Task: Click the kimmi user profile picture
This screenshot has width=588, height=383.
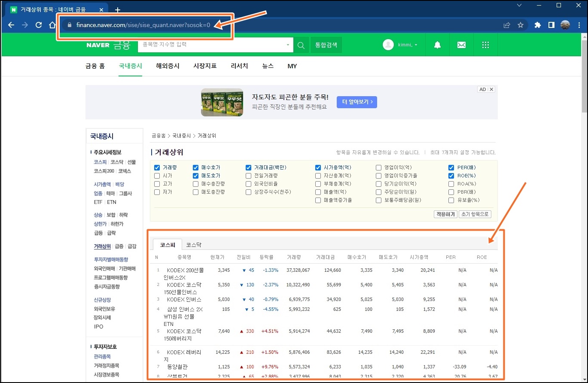Action: click(388, 45)
